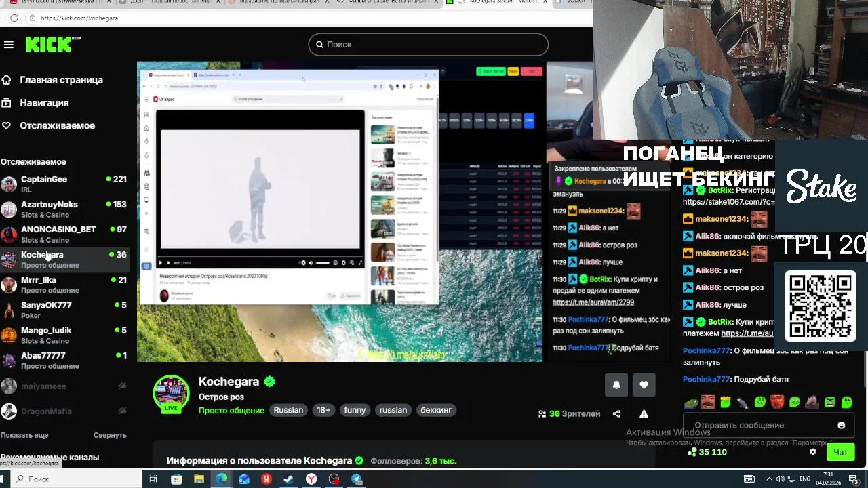Click the report warning triangle icon
The height and width of the screenshot is (488, 868).
[644, 414]
